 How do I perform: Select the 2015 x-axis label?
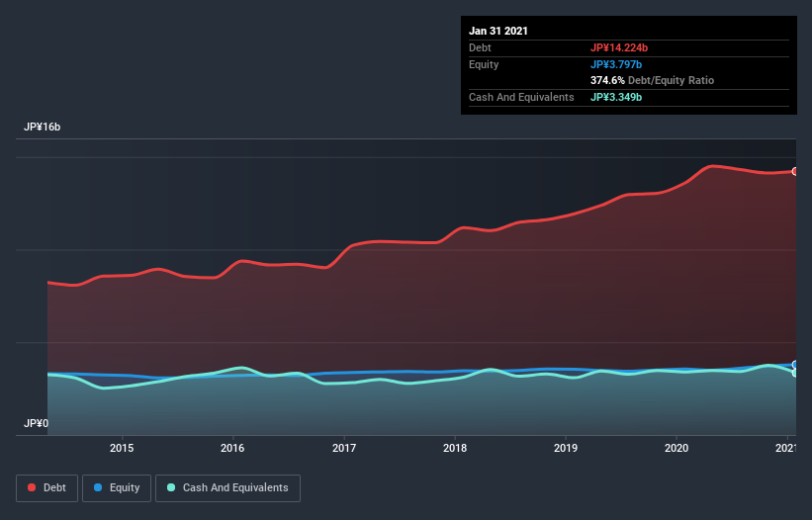[122, 448]
